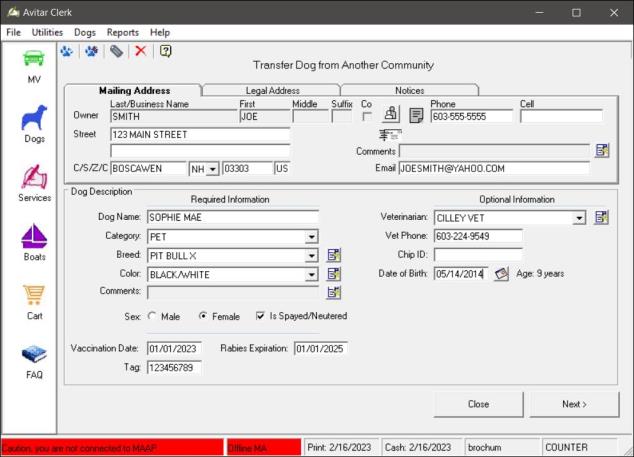Click the Close button
Image resolution: width=634 pixels, height=457 pixels.
click(478, 404)
